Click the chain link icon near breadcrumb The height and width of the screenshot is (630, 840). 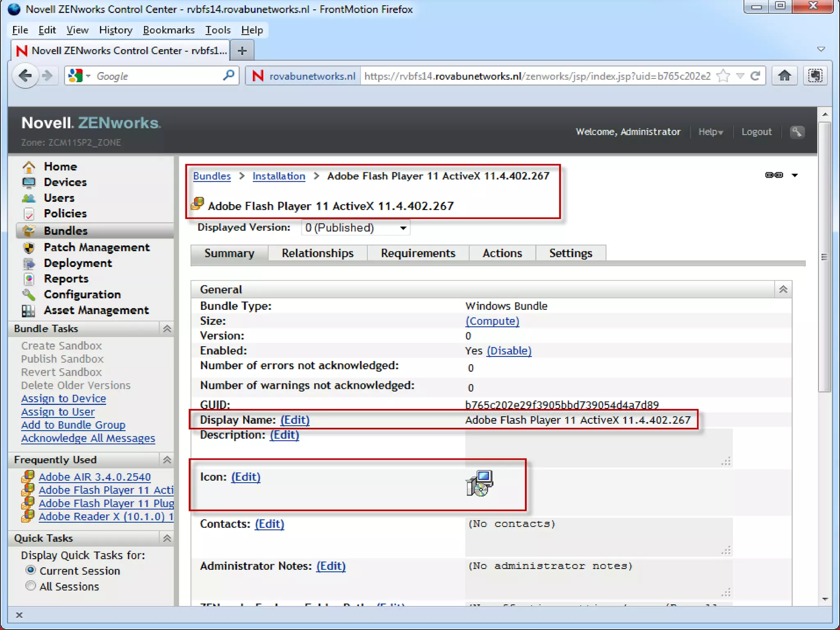tap(774, 175)
